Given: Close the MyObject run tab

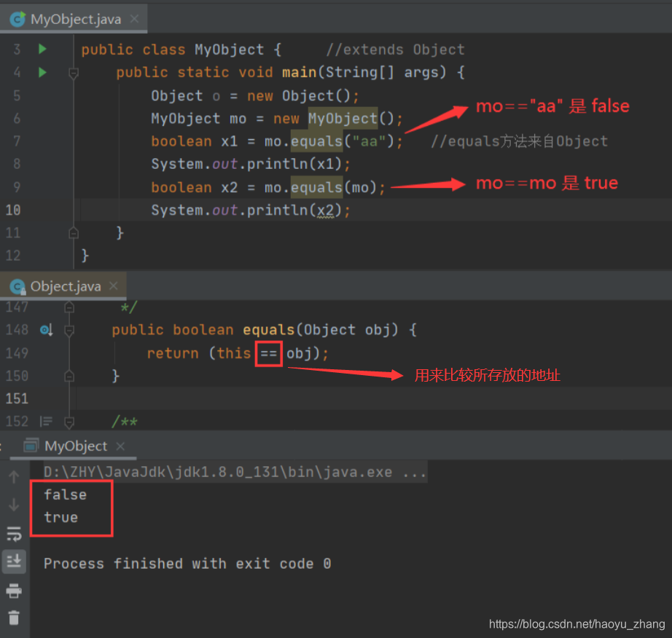Looking at the screenshot, I should coord(120,446).
